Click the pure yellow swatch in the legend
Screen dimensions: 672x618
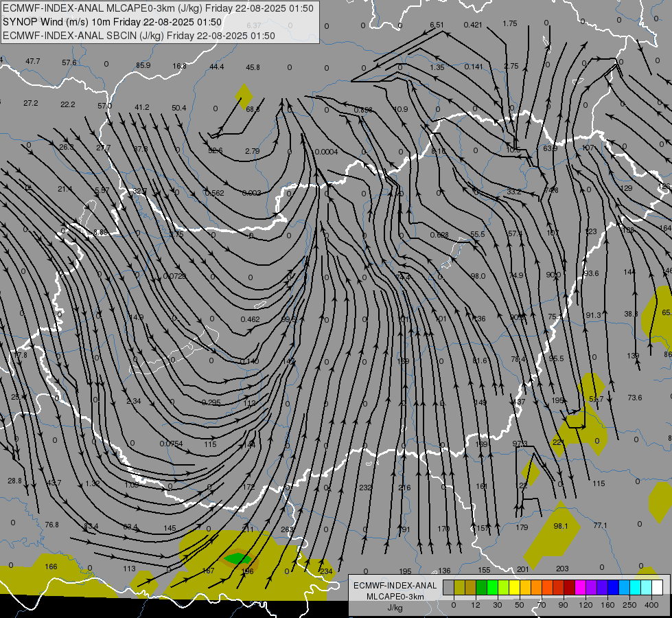(514, 588)
